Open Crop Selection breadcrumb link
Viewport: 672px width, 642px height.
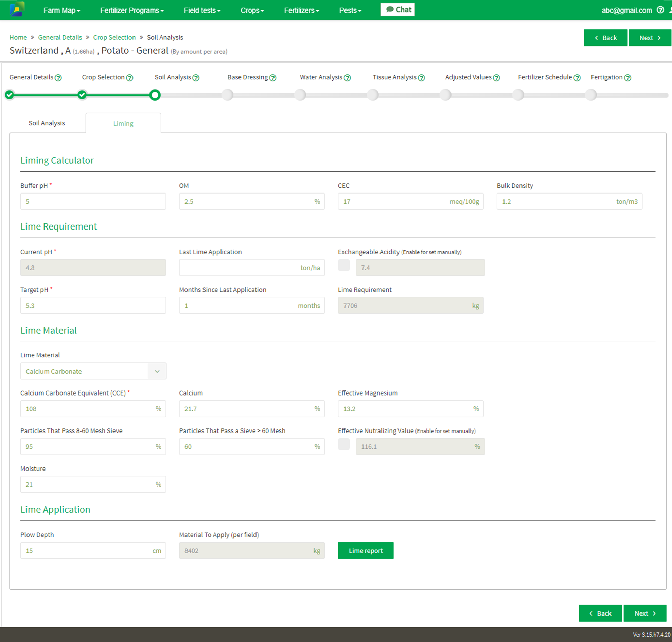114,37
